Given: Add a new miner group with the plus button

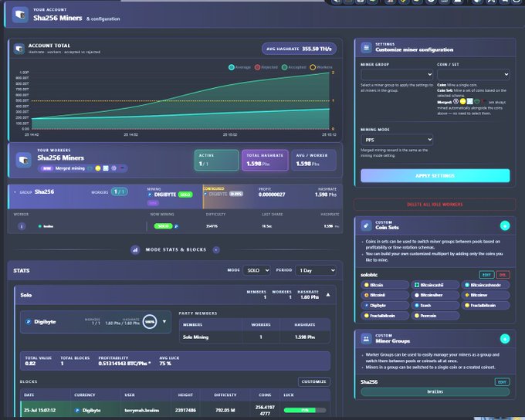Looking at the screenshot, I should (505, 339).
